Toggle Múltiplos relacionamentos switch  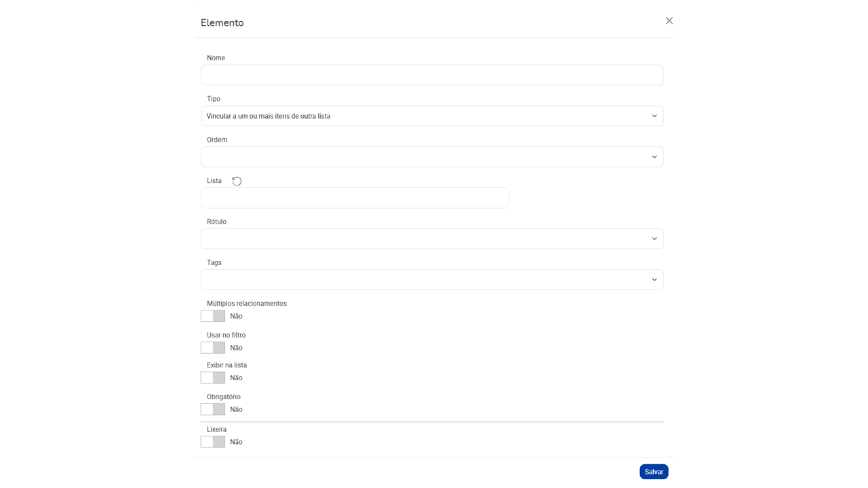tap(213, 316)
